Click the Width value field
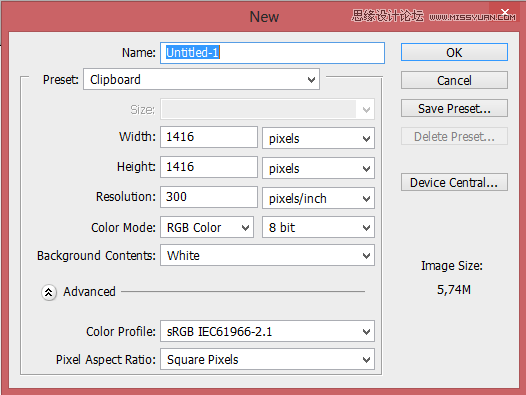This screenshot has width=526, height=395. 209,137
